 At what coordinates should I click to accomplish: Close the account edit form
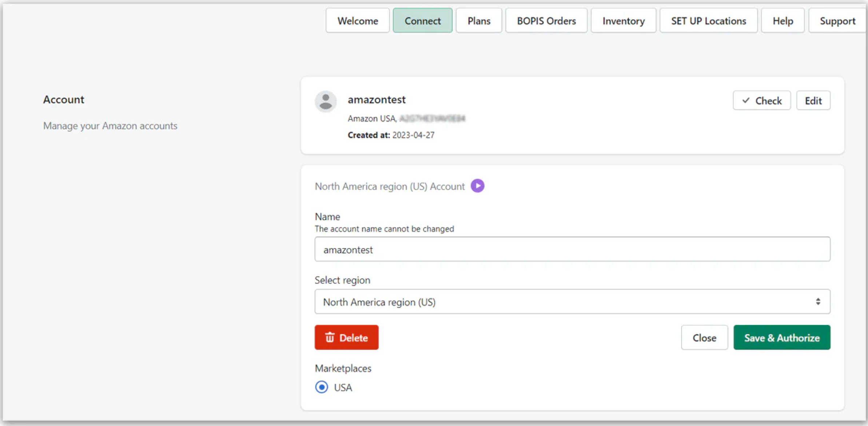point(704,338)
